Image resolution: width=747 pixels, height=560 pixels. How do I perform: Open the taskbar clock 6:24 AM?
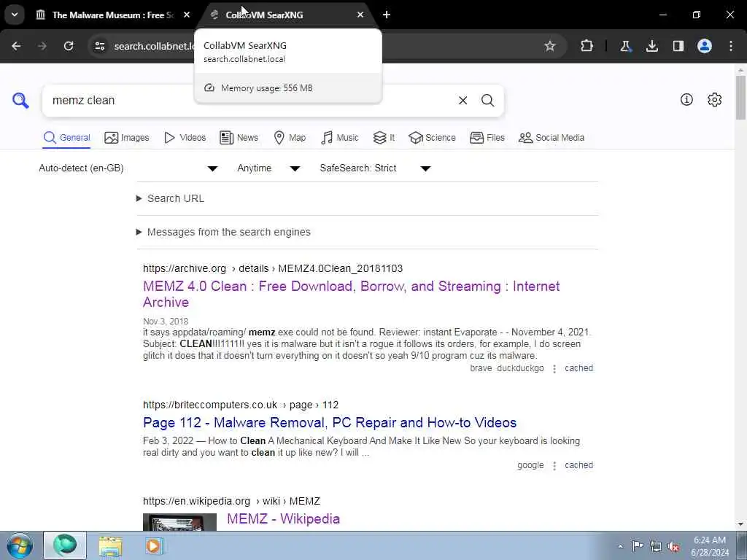(709, 546)
